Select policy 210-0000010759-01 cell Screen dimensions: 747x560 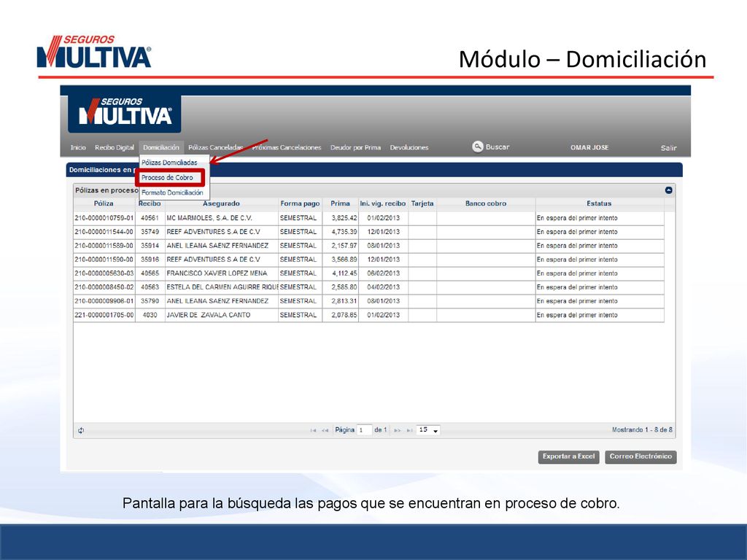pyautogui.click(x=104, y=218)
